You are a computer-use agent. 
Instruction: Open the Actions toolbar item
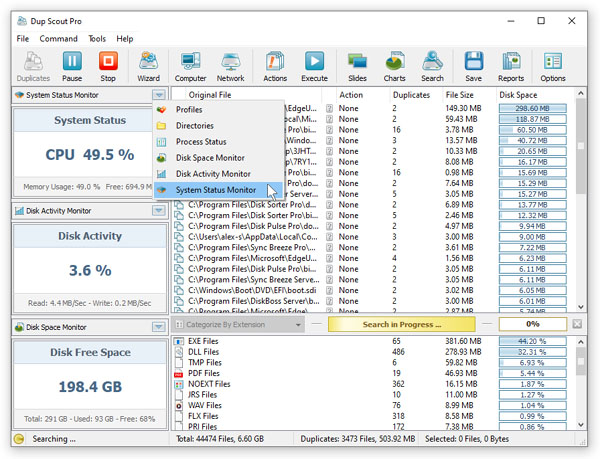[x=275, y=67]
